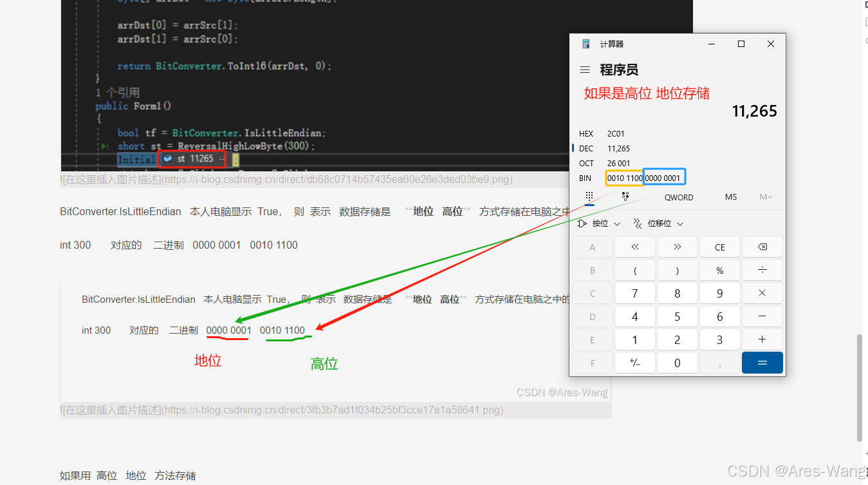This screenshot has height=485, width=868.
Task: Open the Calculator navigation hamburger menu
Action: pos(585,70)
